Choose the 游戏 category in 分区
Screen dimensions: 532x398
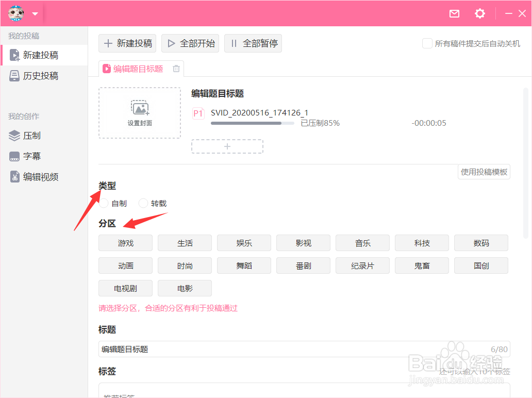125,242
